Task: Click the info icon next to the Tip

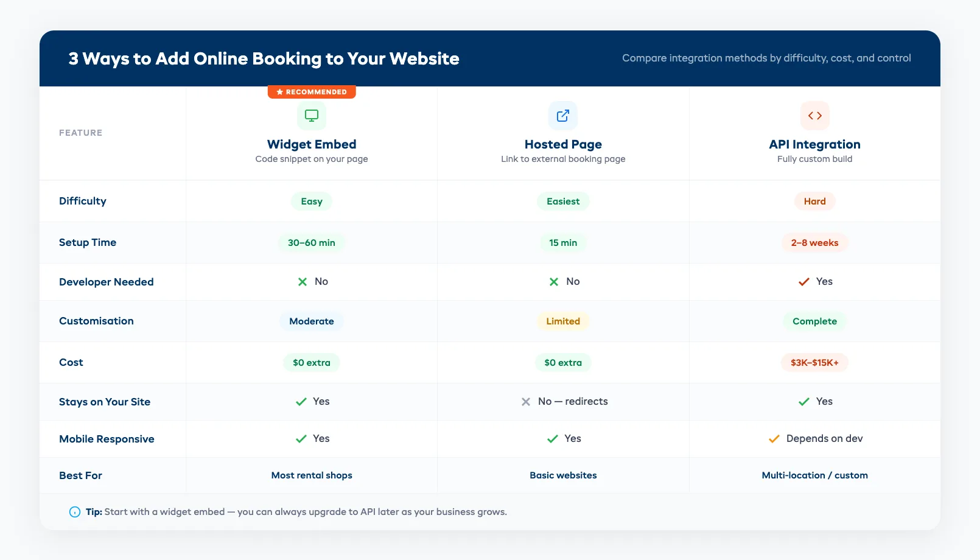Action: point(74,512)
